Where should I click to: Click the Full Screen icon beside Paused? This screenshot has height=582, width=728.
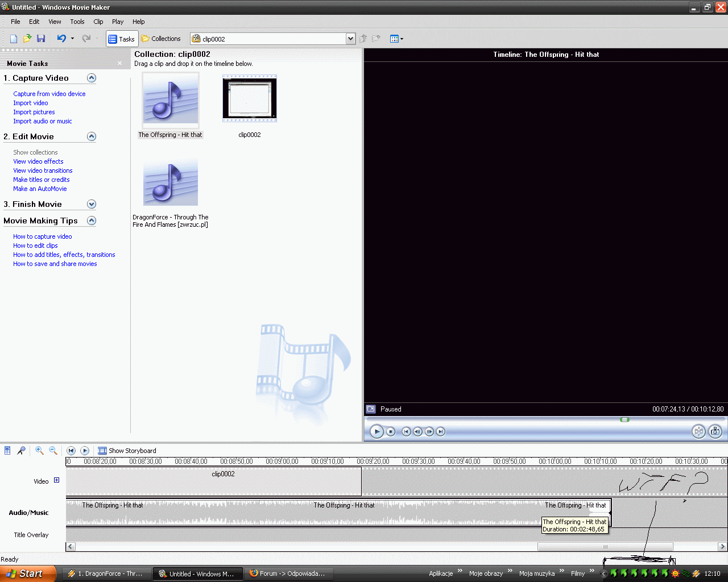tap(371, 409)
